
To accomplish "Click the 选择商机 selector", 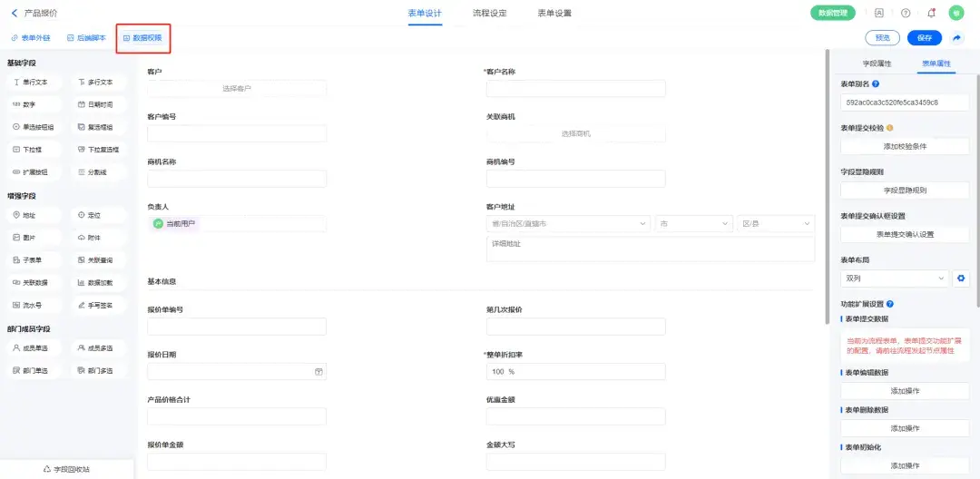I will click(575, 133).
